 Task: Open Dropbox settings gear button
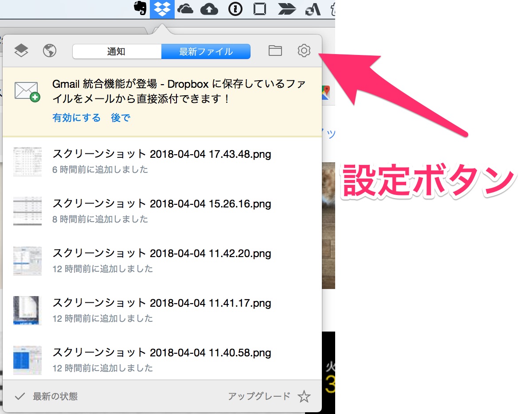tap(304, 51)
